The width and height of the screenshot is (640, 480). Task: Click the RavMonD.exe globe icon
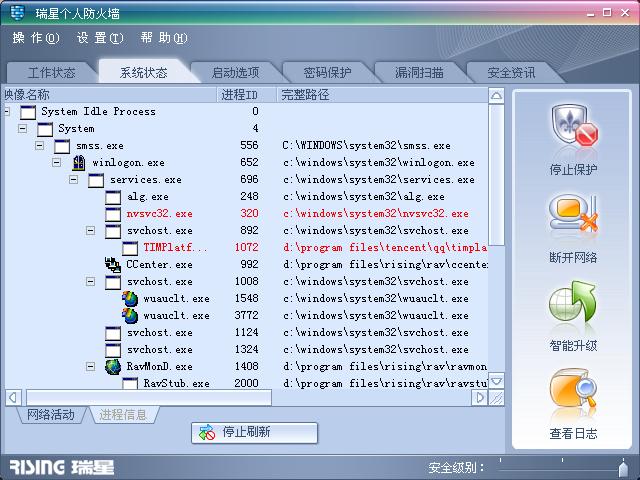(113, 367)
